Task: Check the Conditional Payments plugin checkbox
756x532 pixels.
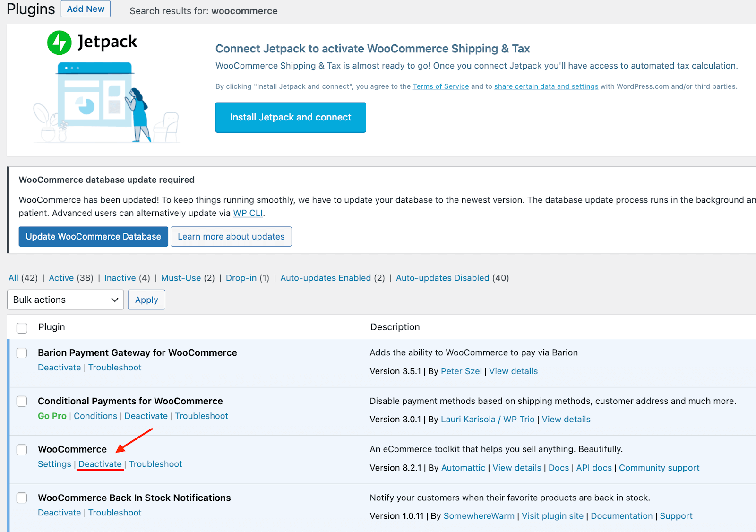Action: (x=22, y=401)
